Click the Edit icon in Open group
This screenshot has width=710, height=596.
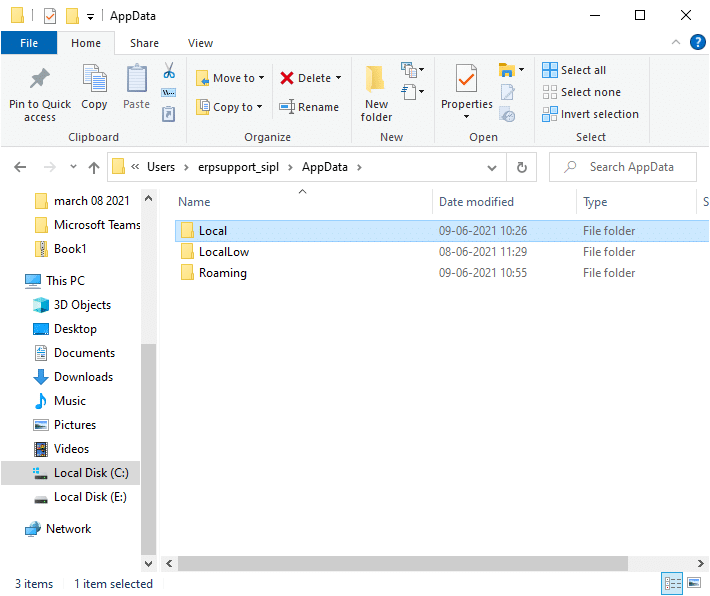[508, 92]
